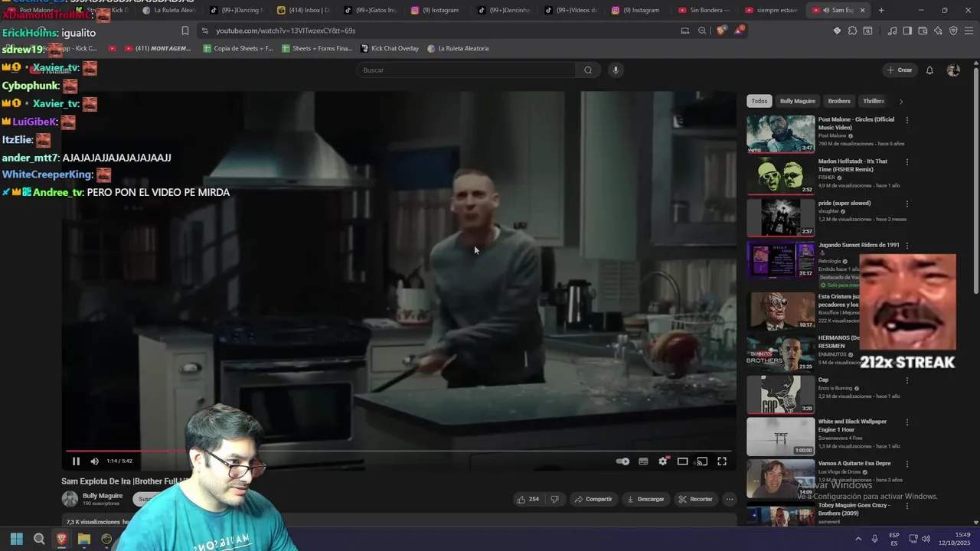Open options for pride (super slowed) video

[907, 204]
